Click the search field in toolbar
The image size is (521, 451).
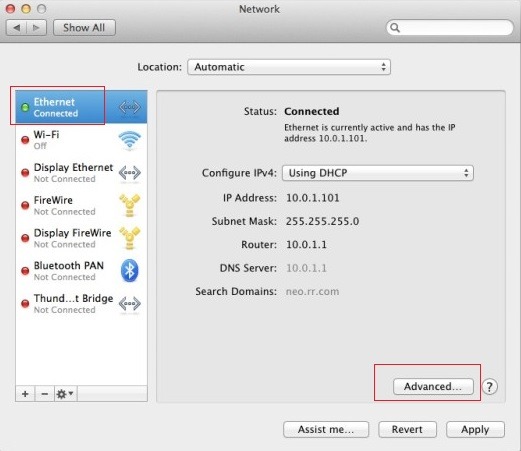click(x=450, y=28)
